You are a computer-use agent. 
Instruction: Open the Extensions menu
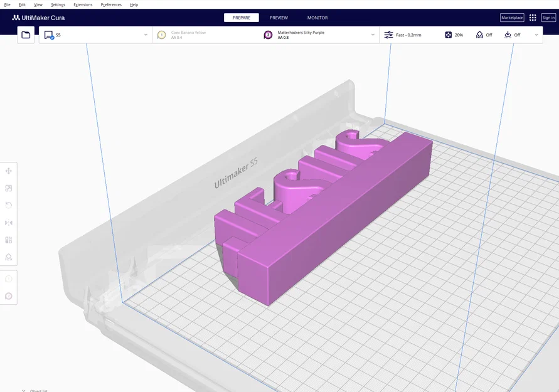pyautogui.click(x=83, y=4)
